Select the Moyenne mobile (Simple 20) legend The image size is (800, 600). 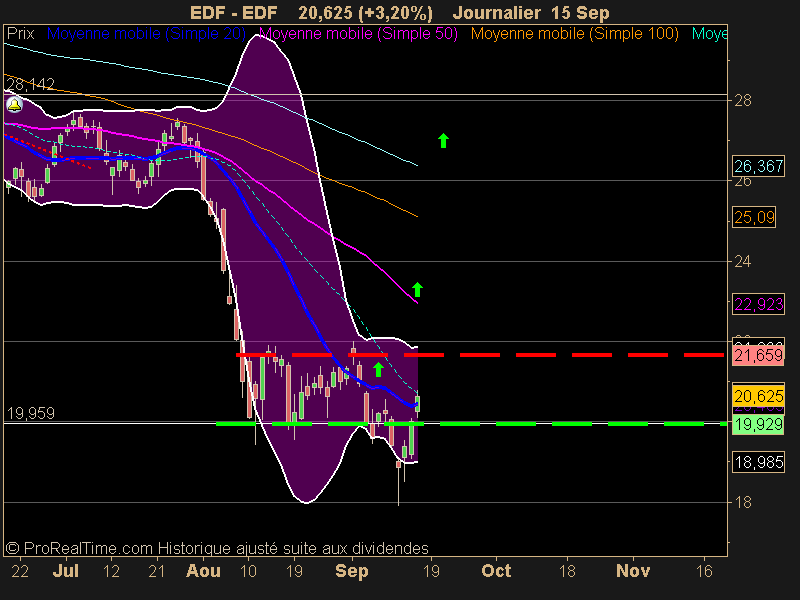pos(146,34)
